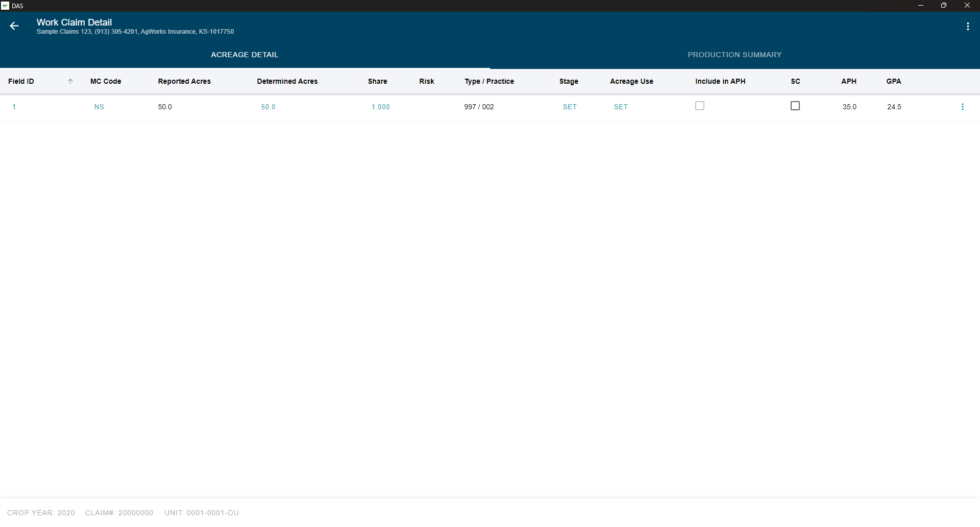Check the Include in APH checkbox
980x527 pixels.
(x=700, y=106)
